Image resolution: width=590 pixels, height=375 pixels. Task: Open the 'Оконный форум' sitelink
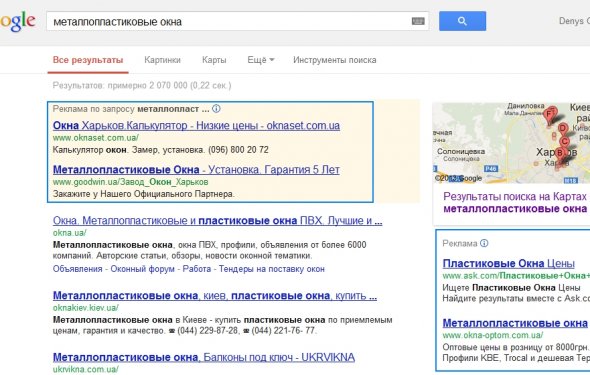pyautogui.click(x=143, y=269)
